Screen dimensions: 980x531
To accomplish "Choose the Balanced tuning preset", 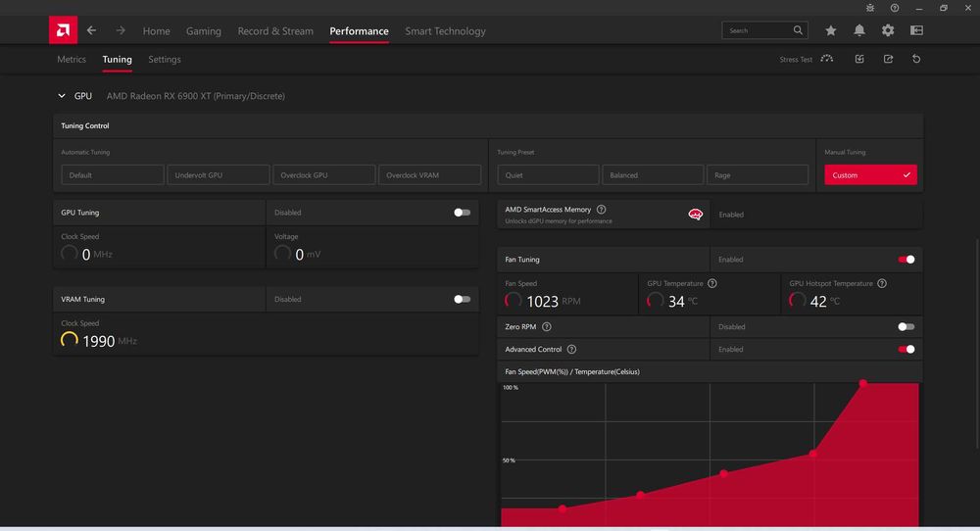I will point(653,175).
